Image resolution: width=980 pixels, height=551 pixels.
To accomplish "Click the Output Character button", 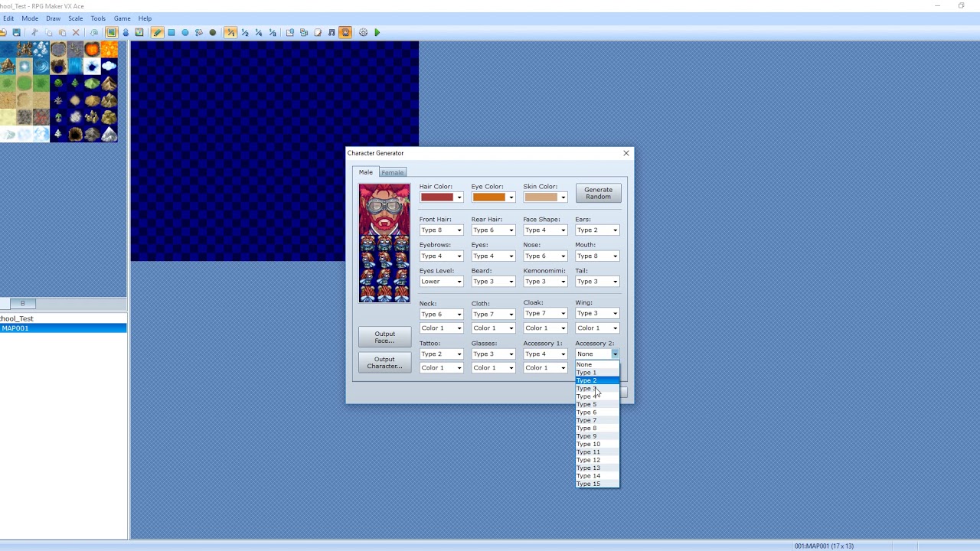I will (x=384, y=362).
